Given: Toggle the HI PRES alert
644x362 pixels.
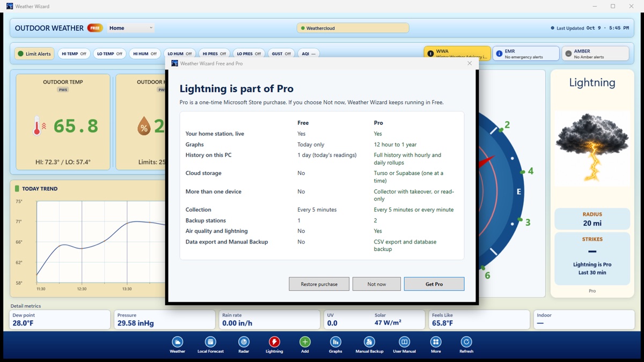Looking at the screenshot, I should [214, 54].
